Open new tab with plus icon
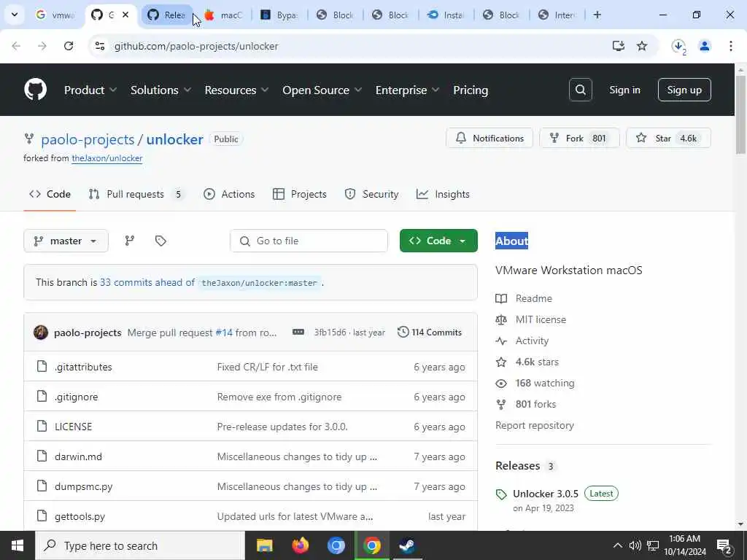This screenshot has height=560, width=747. click(x=597, y=15)
